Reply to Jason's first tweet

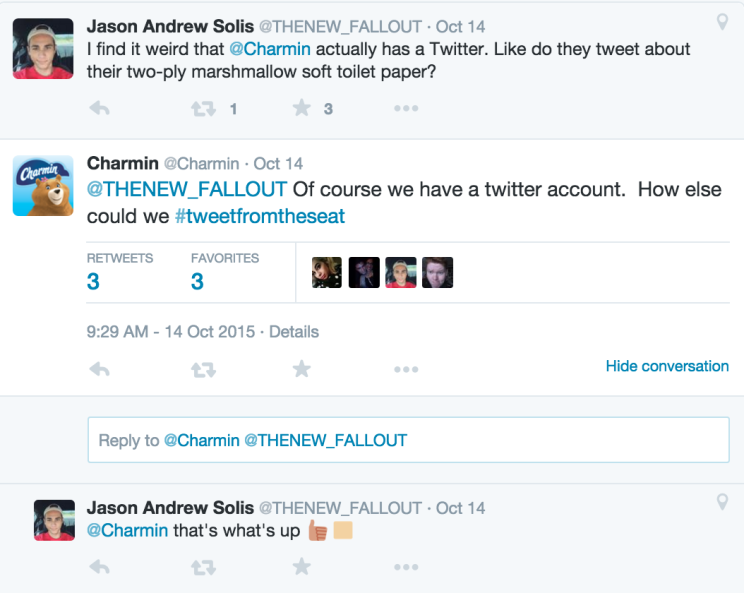click(99, 109)
